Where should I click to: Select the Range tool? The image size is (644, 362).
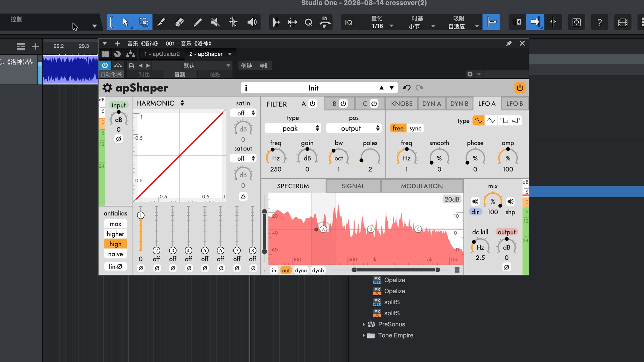point(144,22)
